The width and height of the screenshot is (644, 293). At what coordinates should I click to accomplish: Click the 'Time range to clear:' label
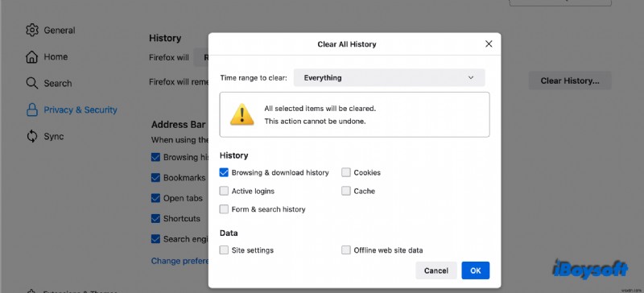(x=254, y=77)
